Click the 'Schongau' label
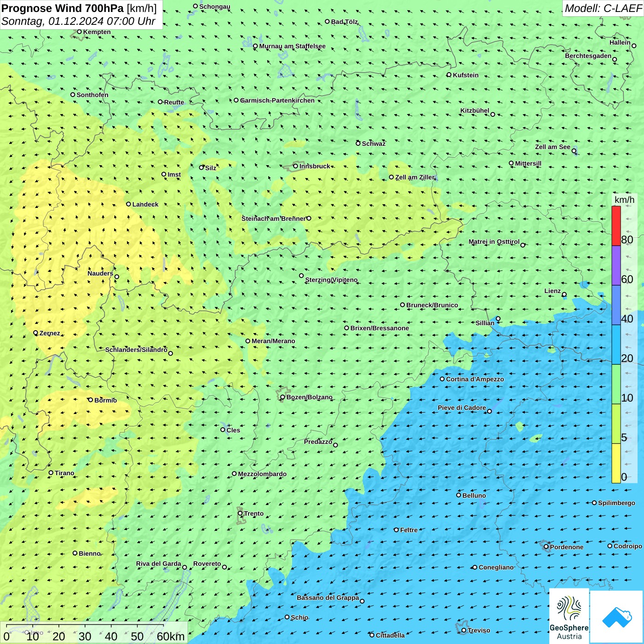644x644 pixels. [x=215, y=6]
